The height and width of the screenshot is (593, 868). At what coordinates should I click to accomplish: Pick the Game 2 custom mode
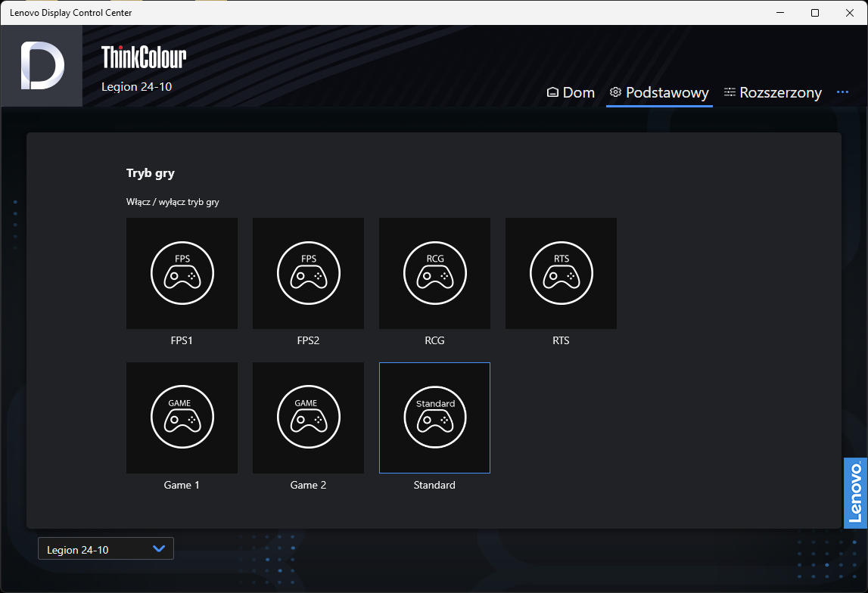[x=308, y=418]
